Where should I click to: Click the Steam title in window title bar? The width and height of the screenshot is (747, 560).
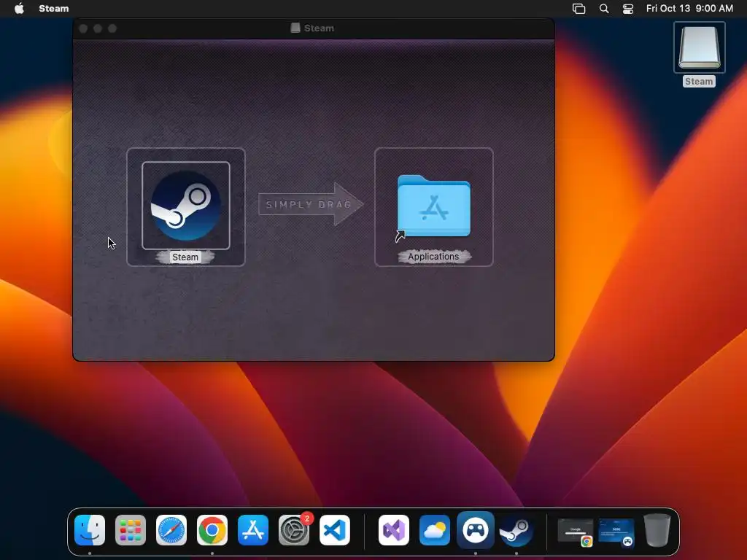click(x=319, y=28)
